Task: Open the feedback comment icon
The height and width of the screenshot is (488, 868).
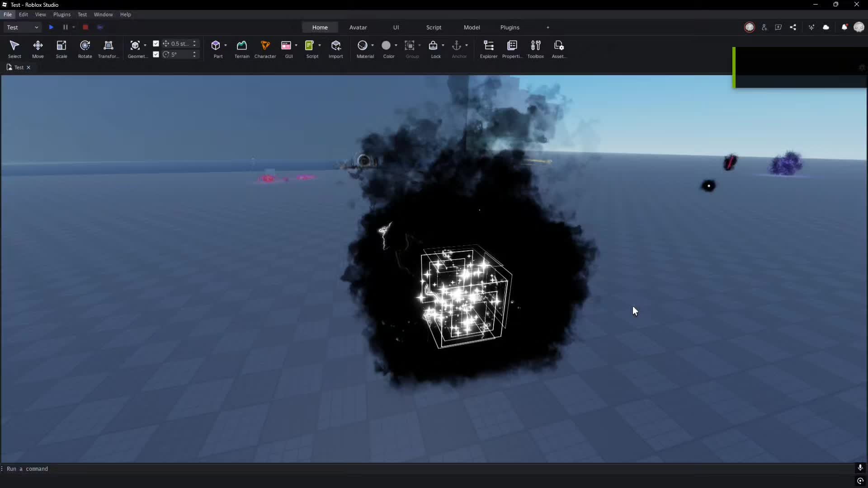Action: tap(778, 28)
